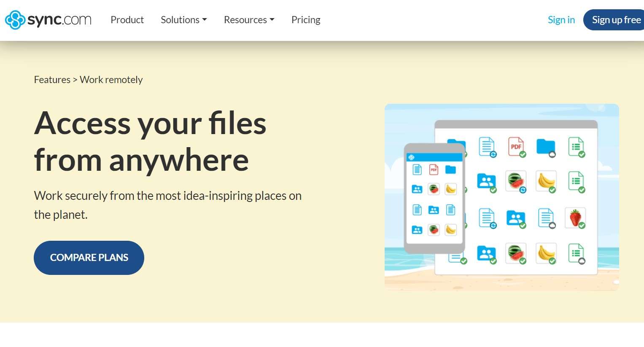Click the large PDF file icon in desktop window

(516, 147)
